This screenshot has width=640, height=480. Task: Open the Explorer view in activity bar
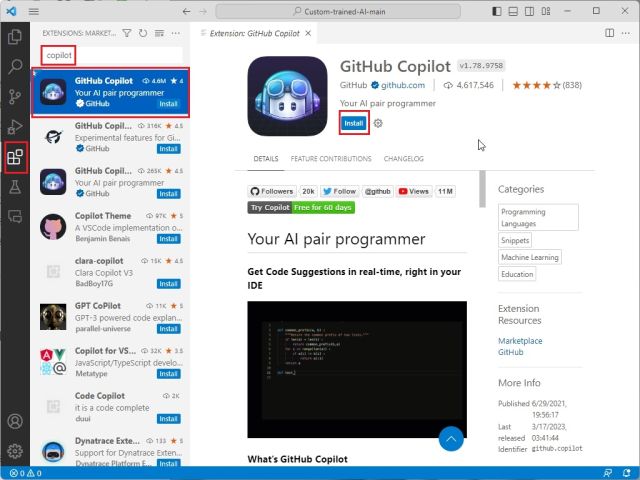coord(15,37)
